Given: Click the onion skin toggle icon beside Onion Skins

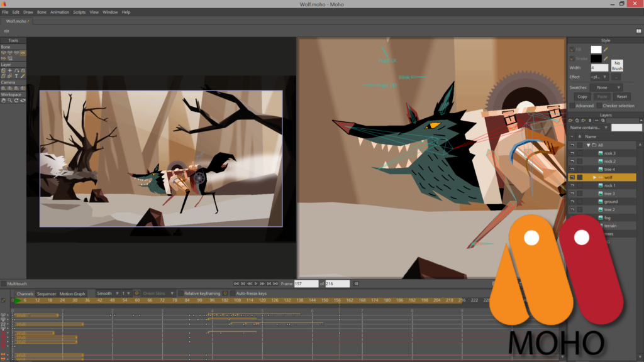Looking at the screenshot, I should (136, 293).
